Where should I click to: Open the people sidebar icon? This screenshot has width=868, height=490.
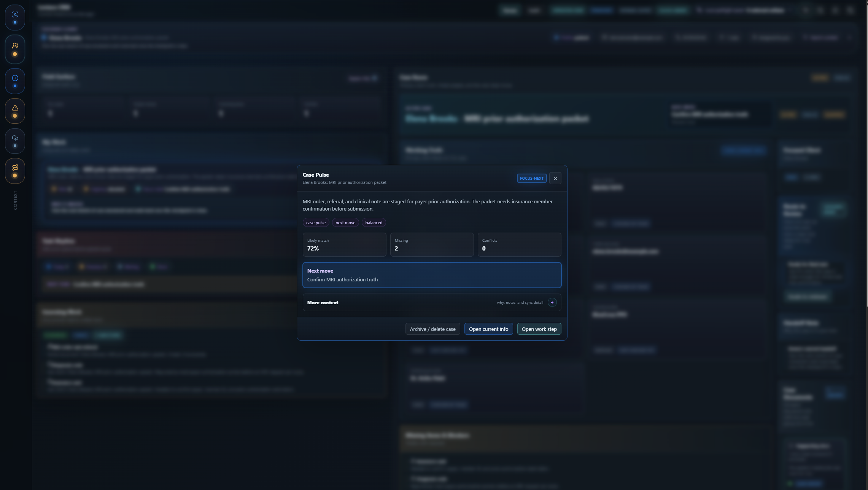pos(15,49)
